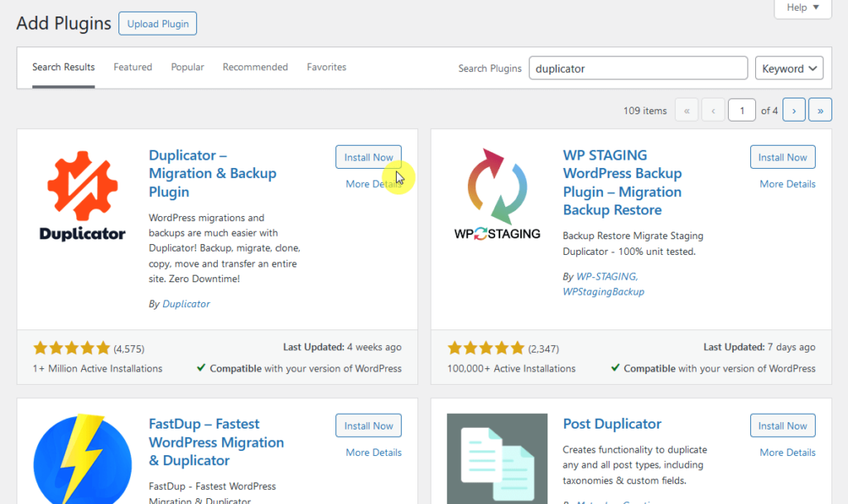Open the WP STAGING WordPress Backup title link
Image resolution: width=848 pixels, height=504 pixels.
tap(622, 183)
